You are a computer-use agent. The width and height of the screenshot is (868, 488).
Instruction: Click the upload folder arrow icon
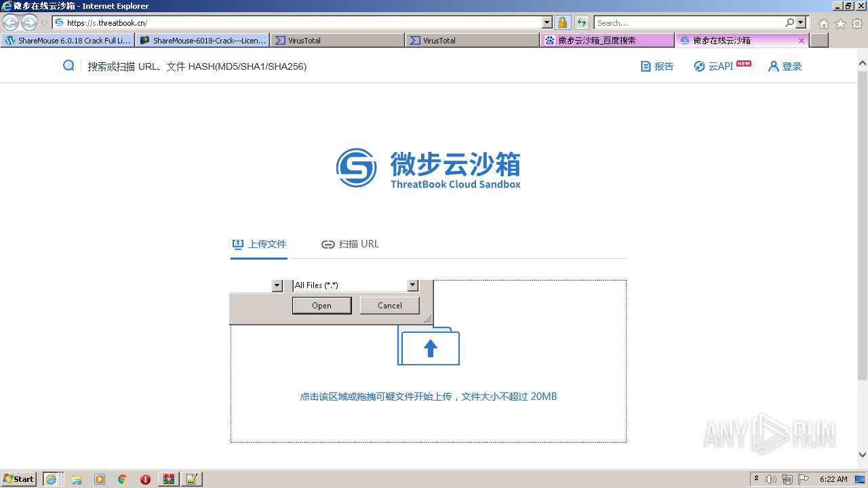(429, 346)
